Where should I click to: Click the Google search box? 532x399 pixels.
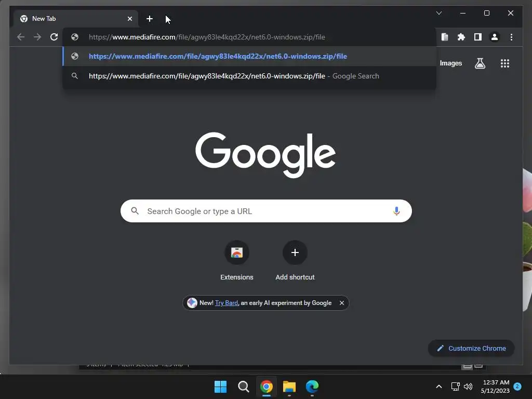[266, 211]
